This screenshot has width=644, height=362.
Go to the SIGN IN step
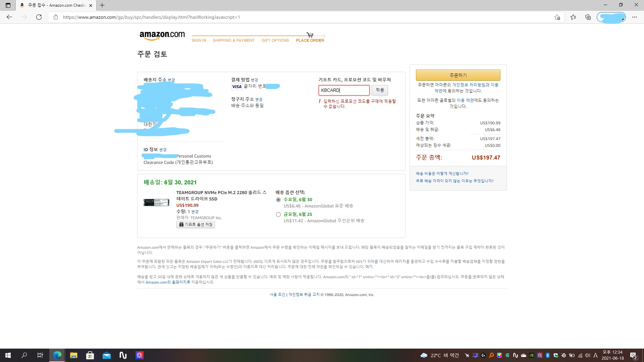click(x=199, y=40)
